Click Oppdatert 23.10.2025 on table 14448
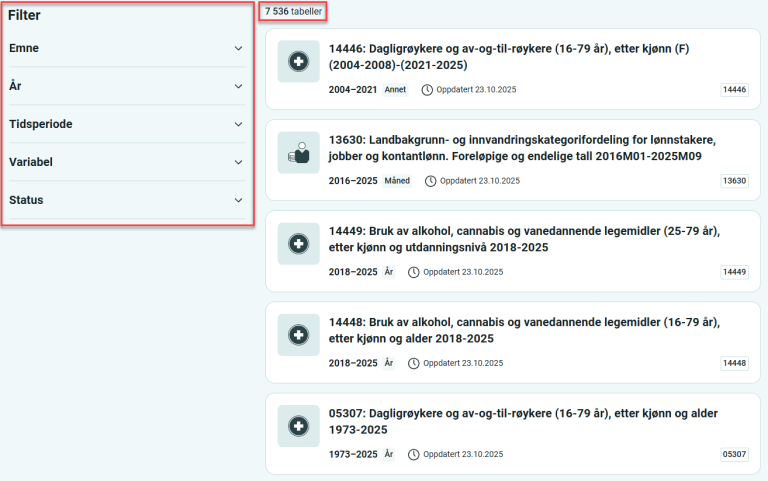This screenshot has height=481, width=768. tap(463, 363)
